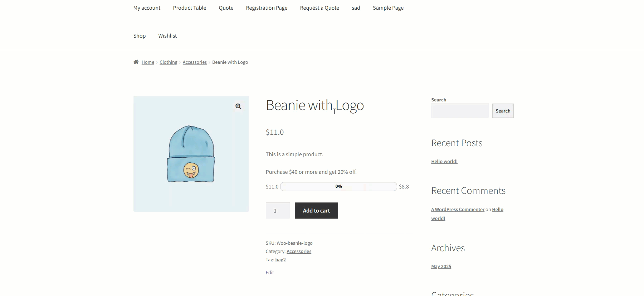Click the discount progress bar

tap(338, 187)
